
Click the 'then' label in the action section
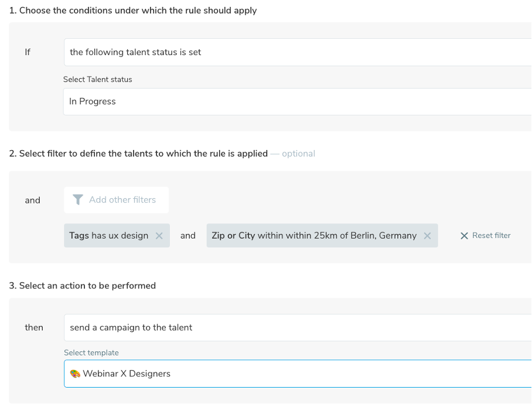pos(34,327)
